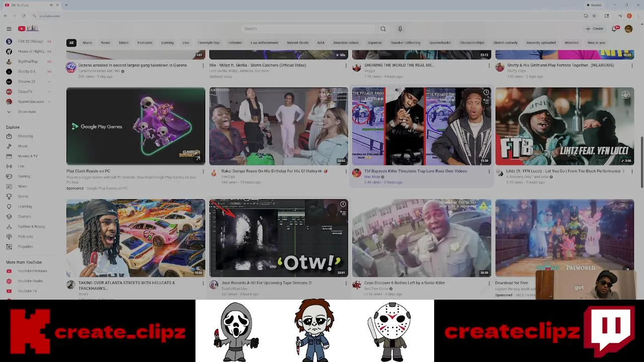Select the Sneaker Collecting chip
The image size is (644, 362).
pos(406,43)
